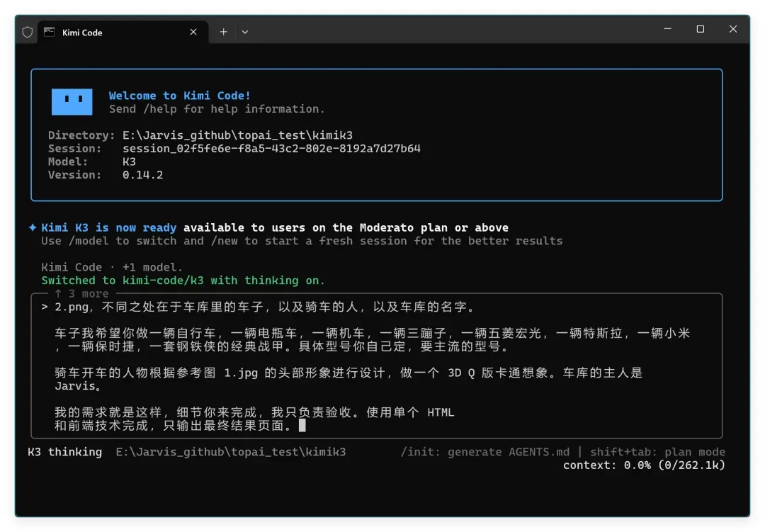The image size is (765, 532).
Task: Click the line ending with 'HTML'
Action: [254, 412]
